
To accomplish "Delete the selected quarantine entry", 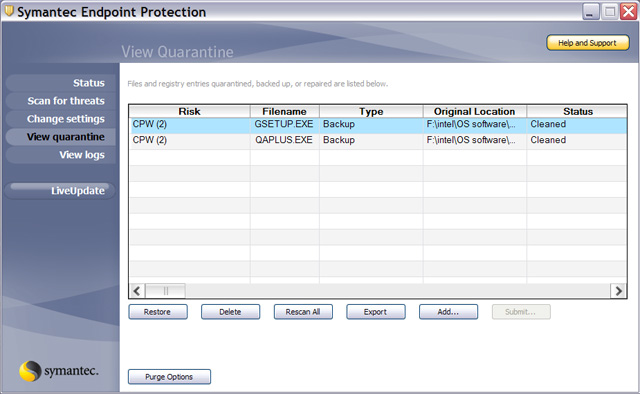I will pyautogui.click(x=231, y=312).
